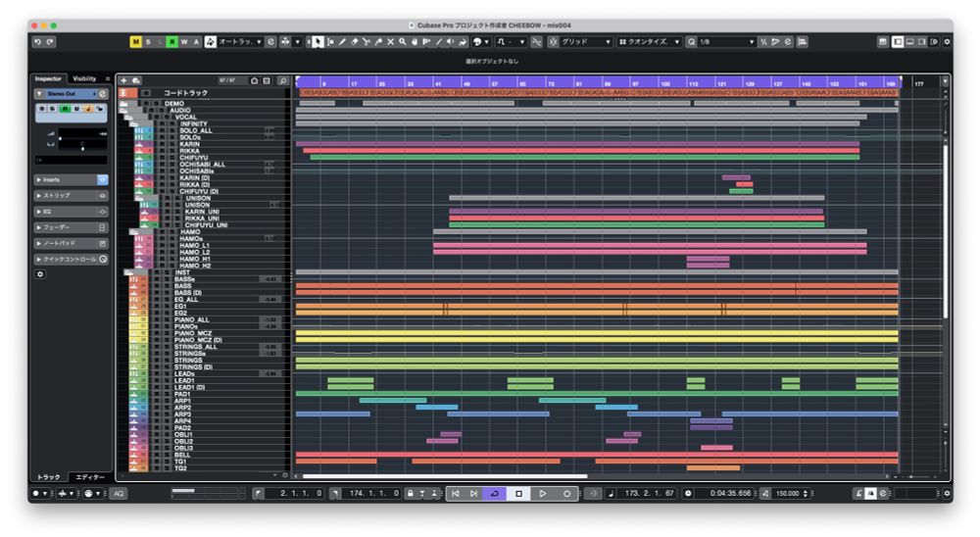Toggle global Write automation (W)
Viewport: 980px width, 537px height.
(184, 42)
